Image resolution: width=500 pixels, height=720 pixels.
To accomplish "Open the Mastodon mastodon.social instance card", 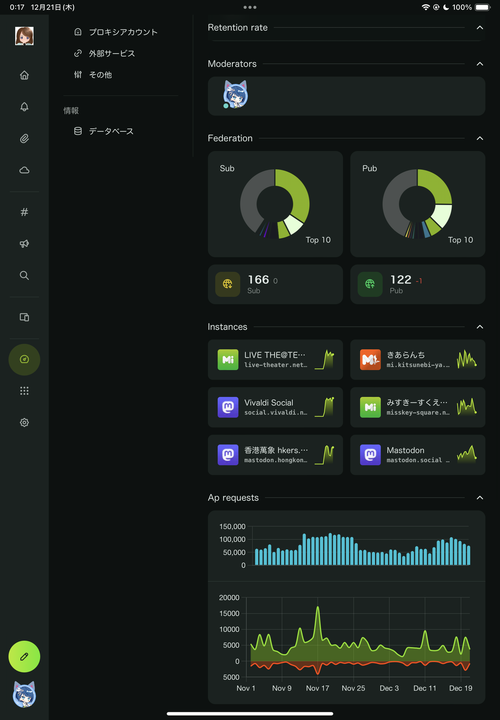I will [x=417, y=455].
